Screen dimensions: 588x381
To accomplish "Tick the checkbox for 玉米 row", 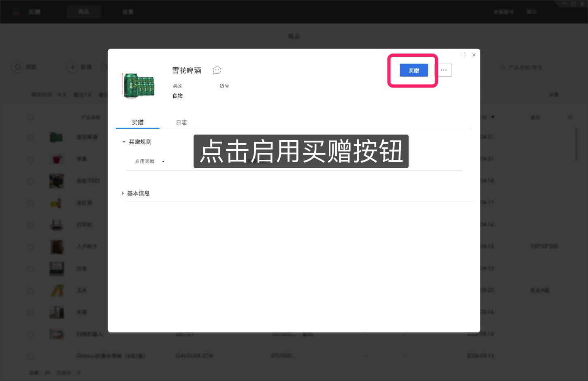I will [30, 291].
